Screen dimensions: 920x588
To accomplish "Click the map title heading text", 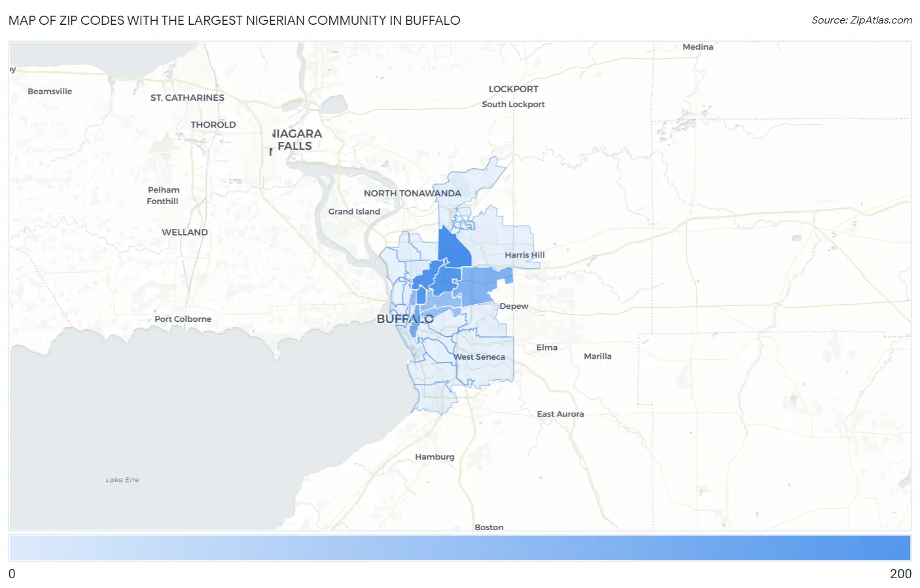I will (234, 20).
